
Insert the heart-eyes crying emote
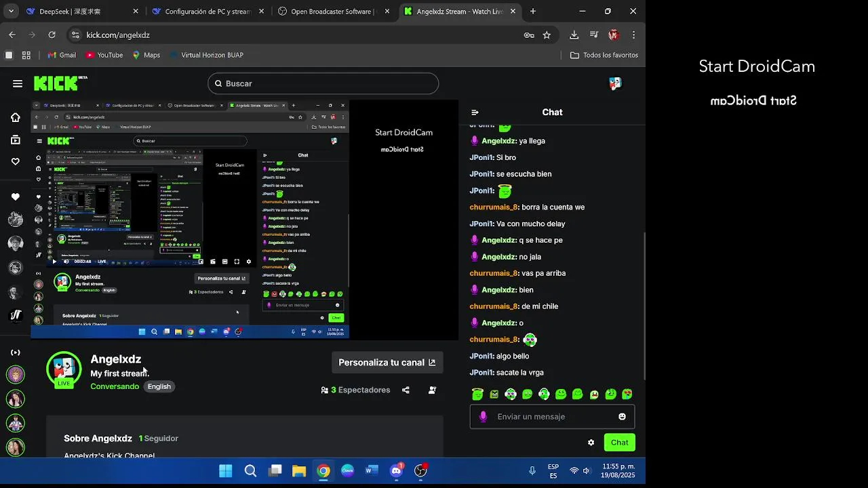point(627,394)
